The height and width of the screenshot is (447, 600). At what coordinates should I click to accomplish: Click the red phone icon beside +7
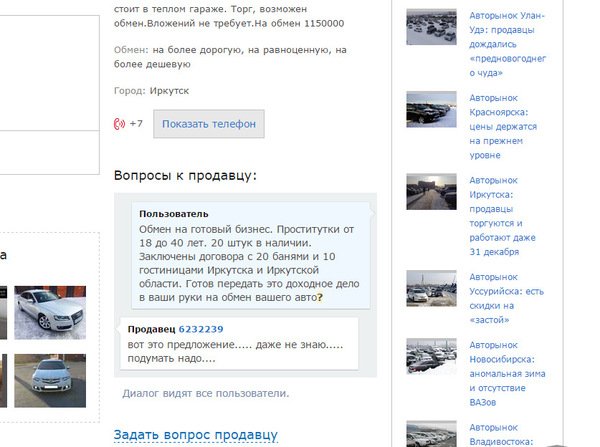click(x=119, y=124)
